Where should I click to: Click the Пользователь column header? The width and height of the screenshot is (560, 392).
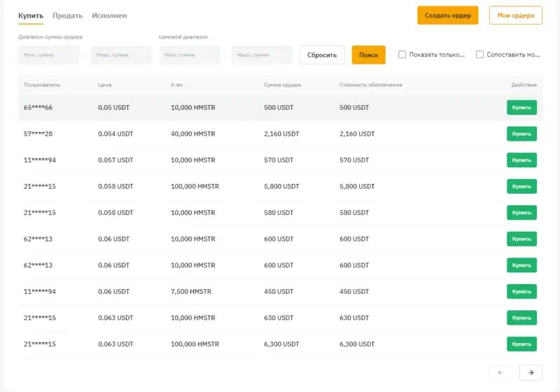click(x=42, y=85)
